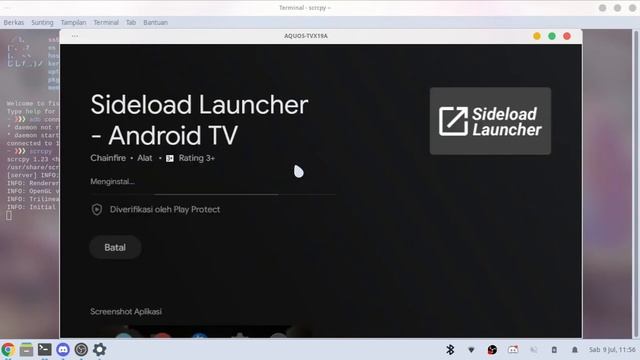Screen dimensions: 640x360
Task: Open the Tampilan menu in Terminal
Action: coord(73,22)
